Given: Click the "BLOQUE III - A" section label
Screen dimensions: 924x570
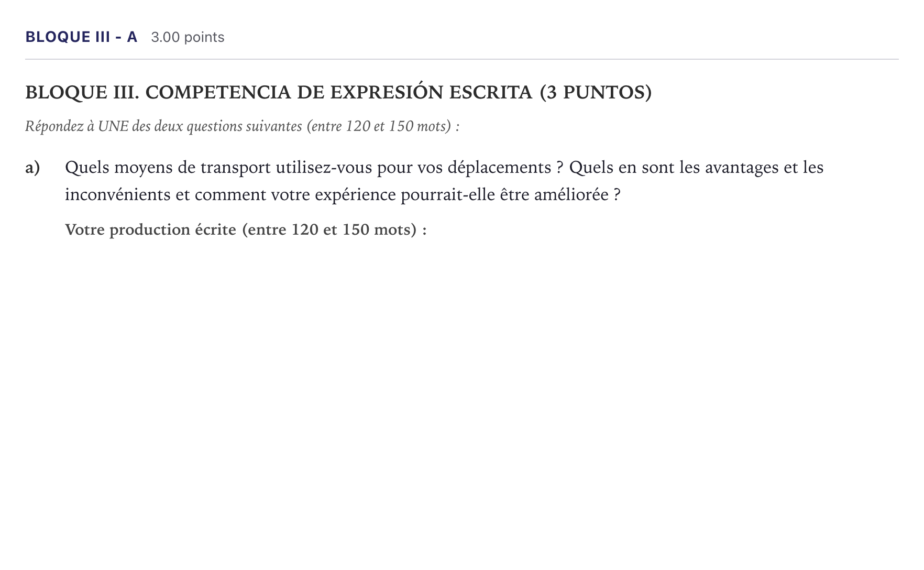Looking at the screenshot, I should (x=81, y=37).
